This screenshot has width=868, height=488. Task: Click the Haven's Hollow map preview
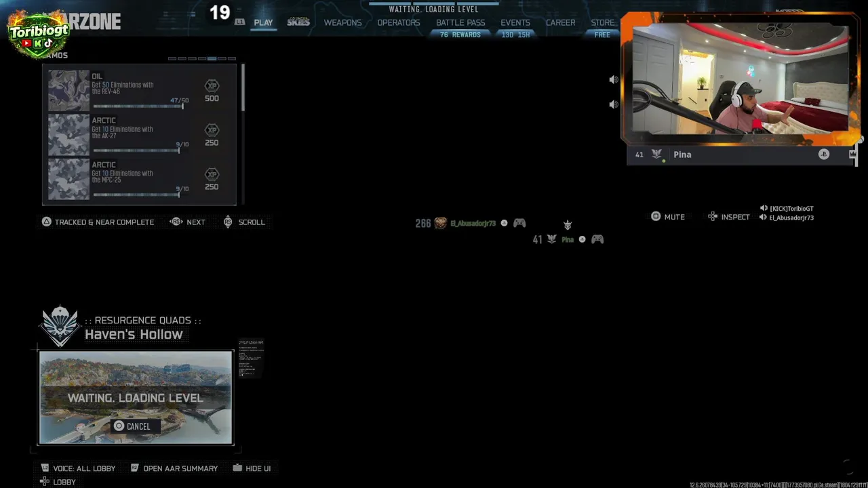coord(136,397)
